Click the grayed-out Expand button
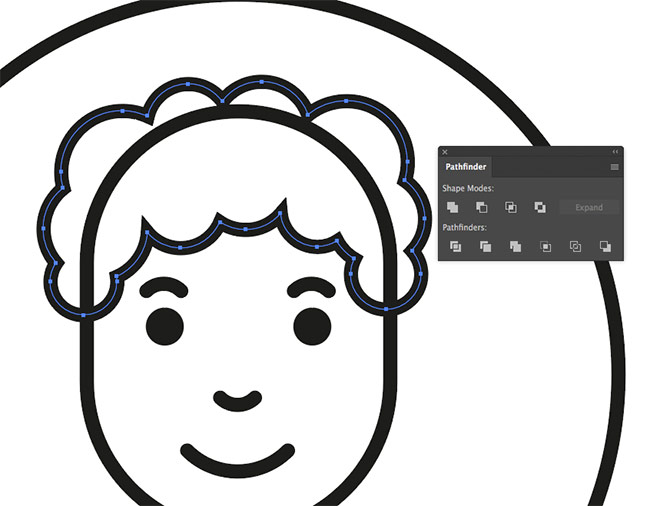Image resolution: width=660 pixels, height=506 pixels. pos(589,207)
